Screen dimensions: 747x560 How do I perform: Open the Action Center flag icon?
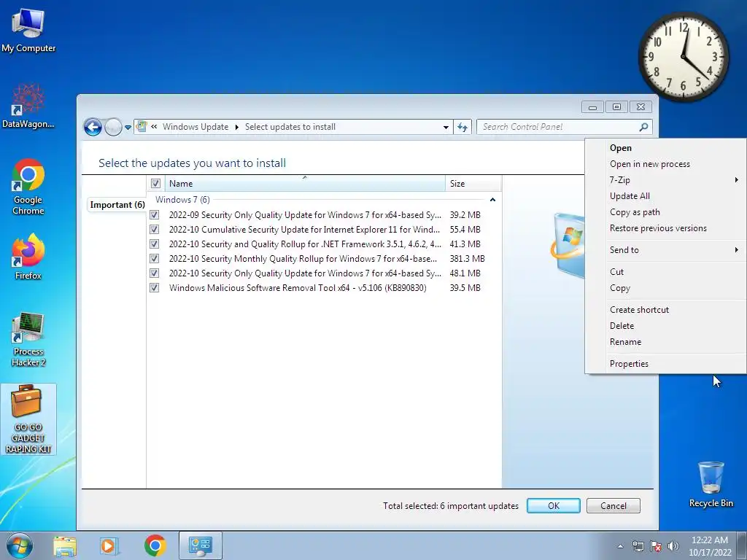[656, 546]
